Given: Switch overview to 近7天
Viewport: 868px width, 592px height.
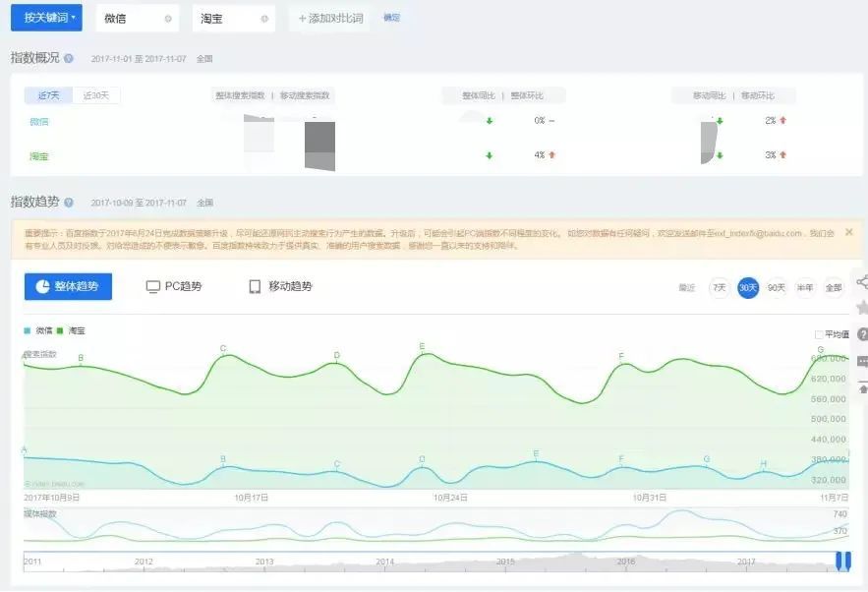Looking at the screenshot, I should point(49,95).
